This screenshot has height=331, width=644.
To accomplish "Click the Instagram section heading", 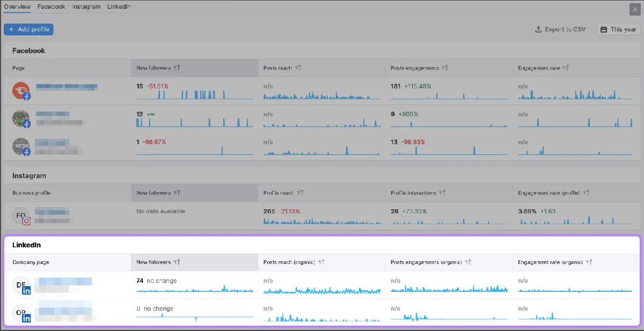I will [x=30, y=175].
